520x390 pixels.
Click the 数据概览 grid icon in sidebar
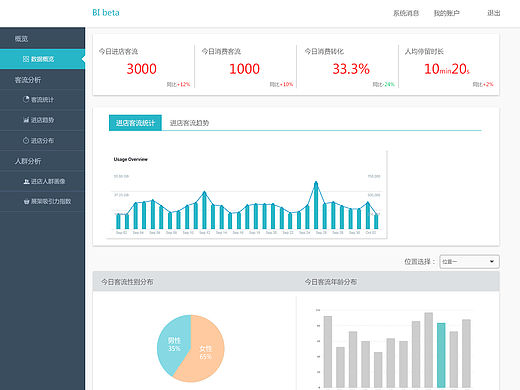(x=26, y=59)
